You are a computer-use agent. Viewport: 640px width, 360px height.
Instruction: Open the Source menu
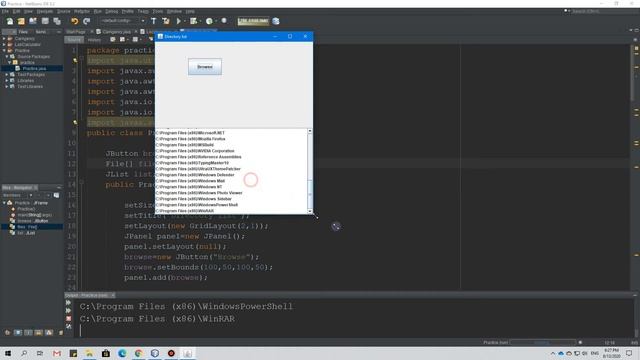pos(63,11)
